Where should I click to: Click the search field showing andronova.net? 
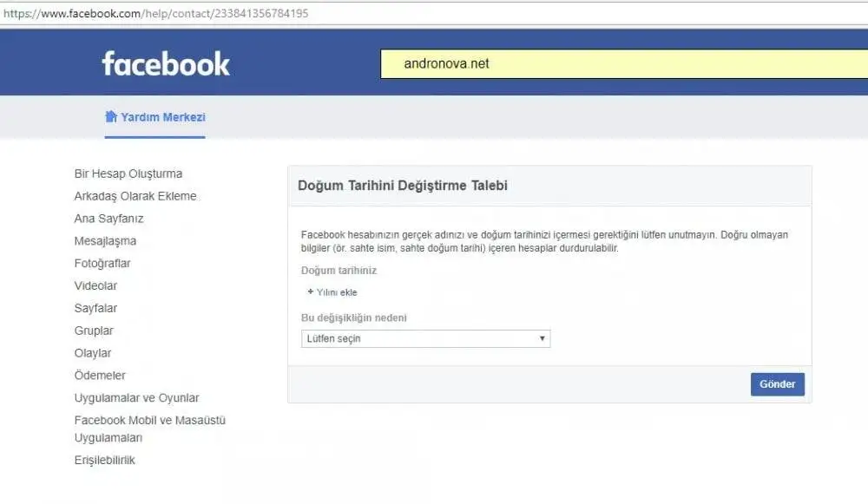tap(624, 63)
